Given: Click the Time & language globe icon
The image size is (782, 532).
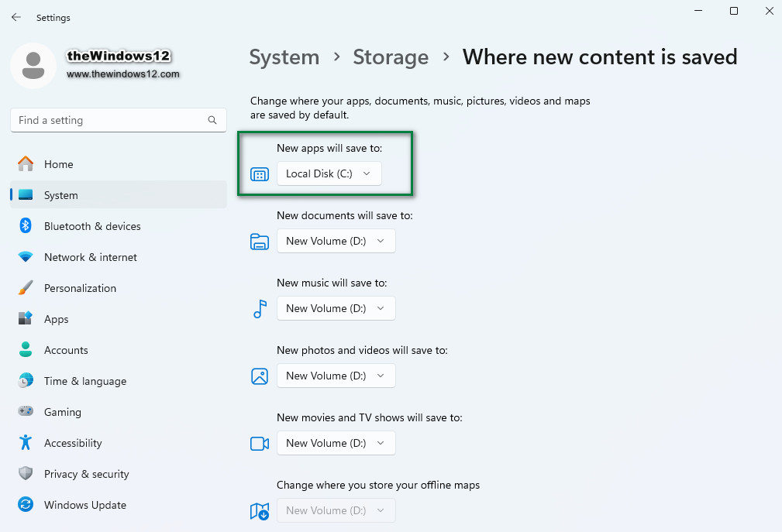Looking at the screenshot, I should (26, 380).
